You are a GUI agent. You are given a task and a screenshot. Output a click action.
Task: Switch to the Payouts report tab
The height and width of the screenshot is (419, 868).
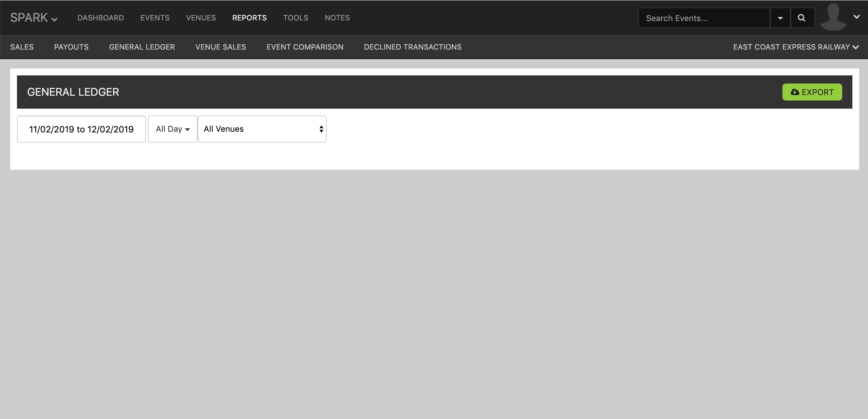coord(71,47)
